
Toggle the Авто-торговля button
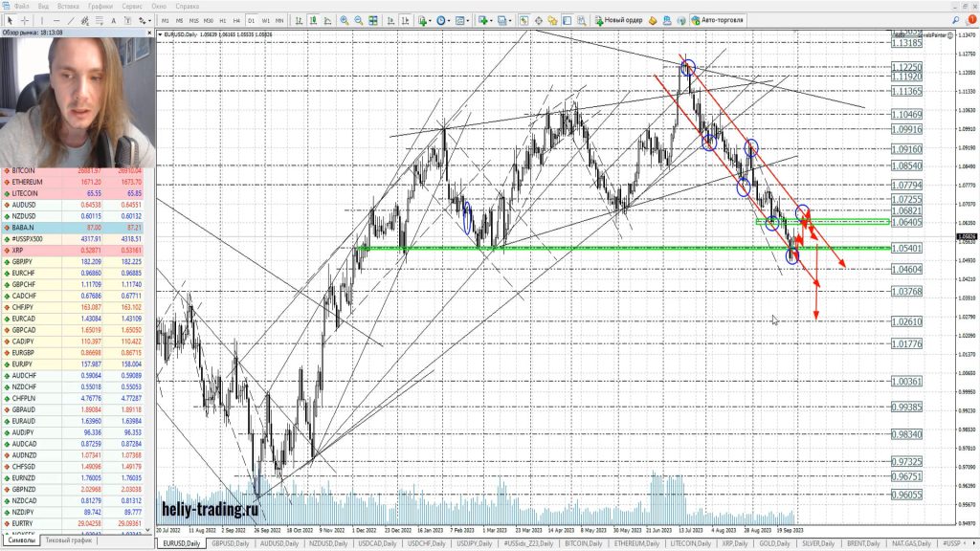pos(720,20)
